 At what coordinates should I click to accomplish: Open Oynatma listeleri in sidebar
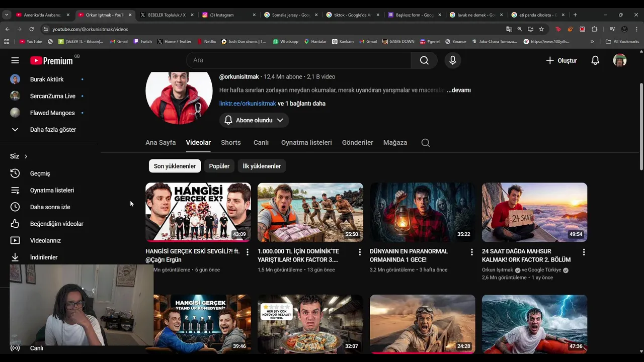pyautogui.click(x=52, y=190)
